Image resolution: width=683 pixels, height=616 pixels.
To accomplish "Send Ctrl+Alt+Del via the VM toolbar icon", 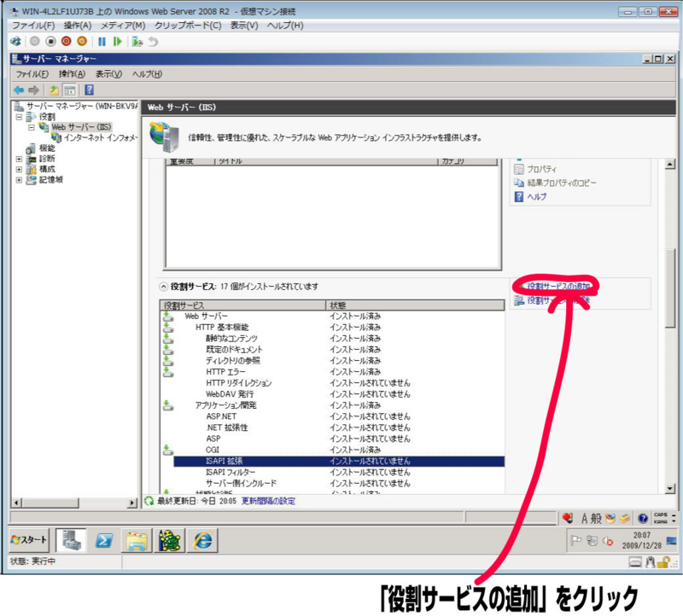I will tap(17, 42).
